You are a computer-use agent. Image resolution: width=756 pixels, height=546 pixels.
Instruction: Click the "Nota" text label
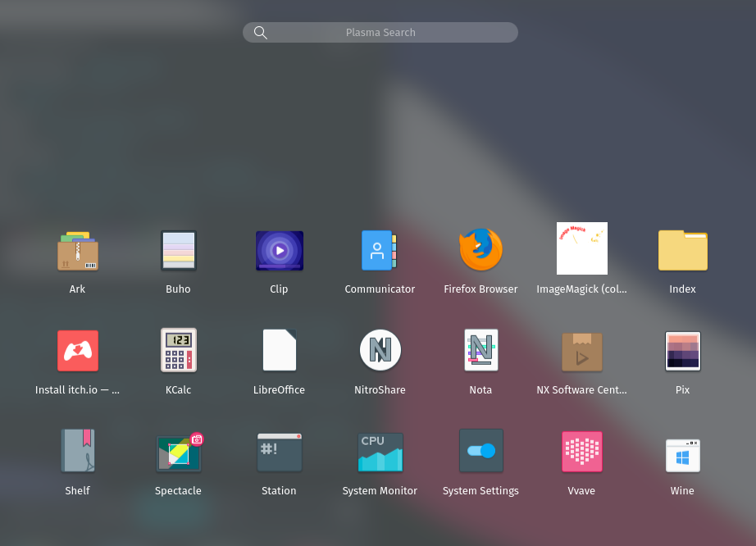click(480, 390)
